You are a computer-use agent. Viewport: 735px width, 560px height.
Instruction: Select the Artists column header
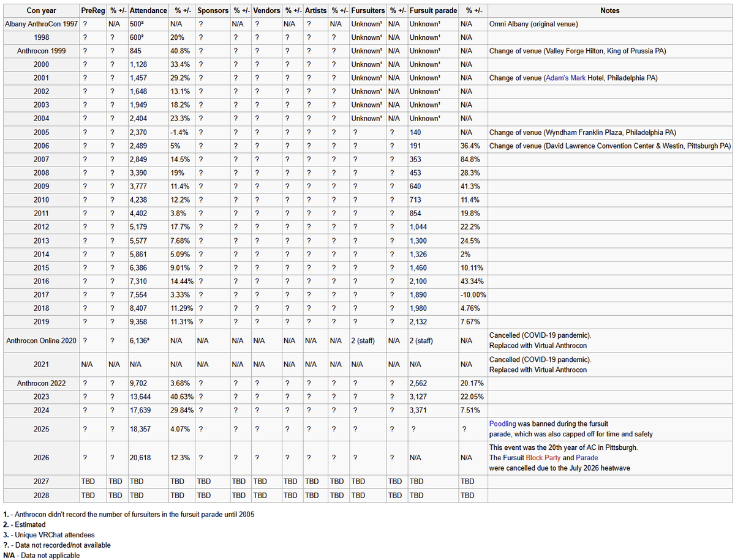click(x=315, y=11)
